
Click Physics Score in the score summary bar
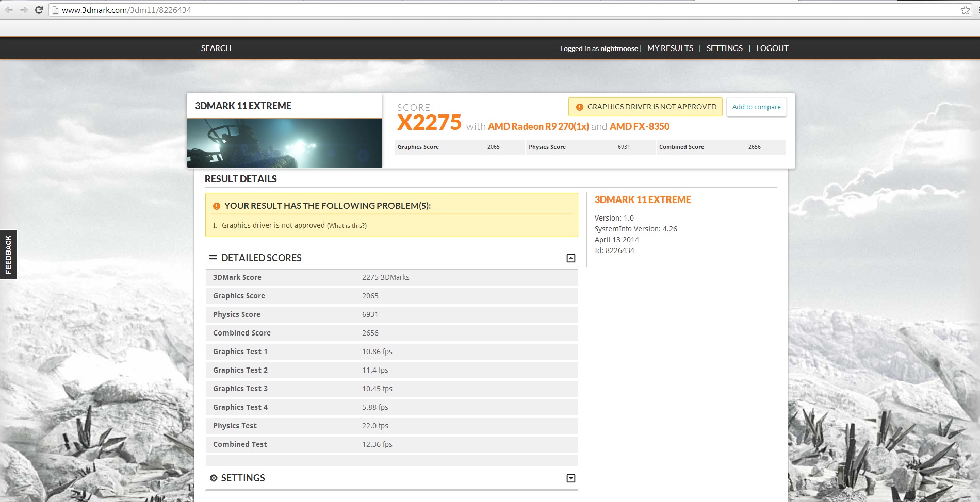point(591,147)
